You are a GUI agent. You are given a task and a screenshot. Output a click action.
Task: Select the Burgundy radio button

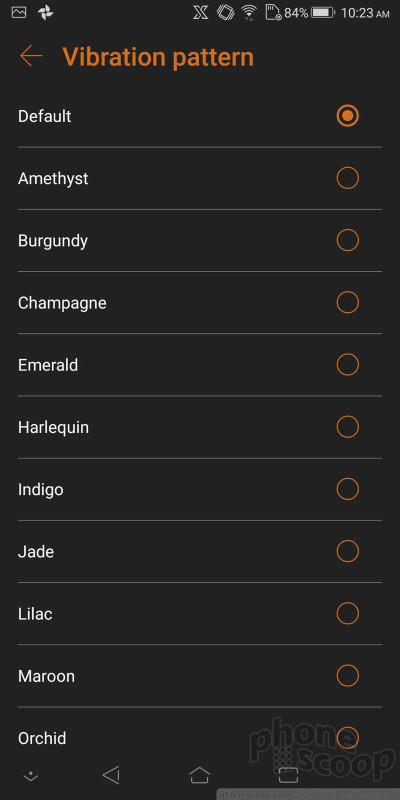pos(347,240)
